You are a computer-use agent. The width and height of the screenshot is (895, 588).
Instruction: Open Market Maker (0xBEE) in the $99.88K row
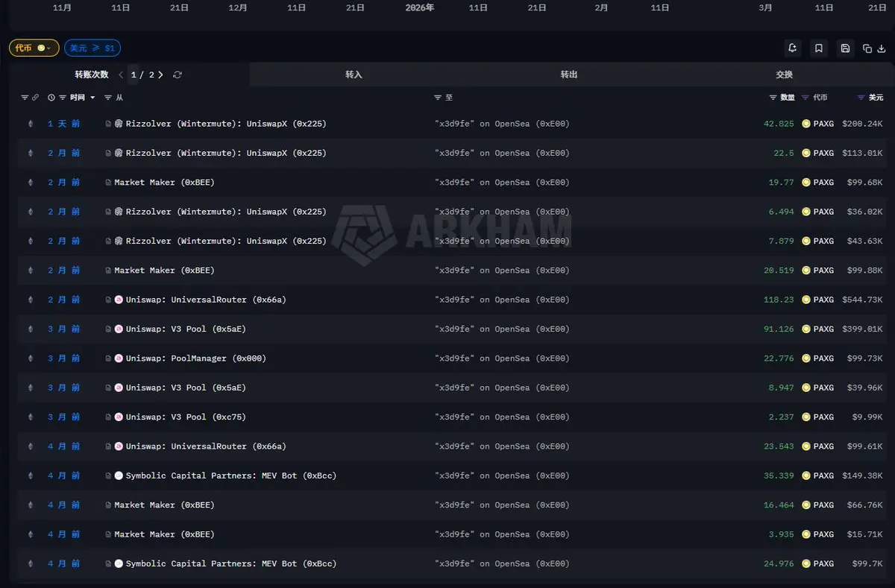click(x=164, y=271)
